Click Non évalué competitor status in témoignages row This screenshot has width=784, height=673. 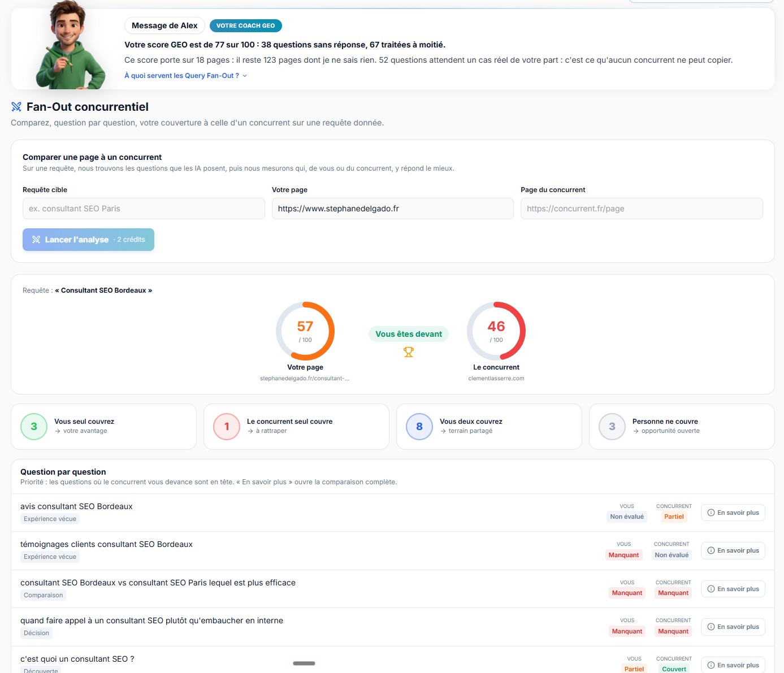click(672, 555)
